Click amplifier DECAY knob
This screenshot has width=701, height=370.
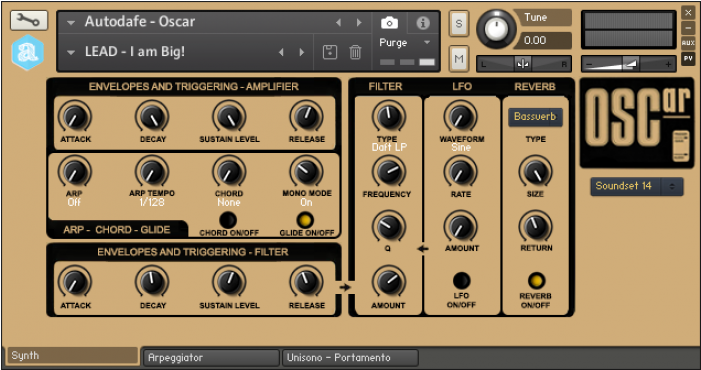pos(152,116)
